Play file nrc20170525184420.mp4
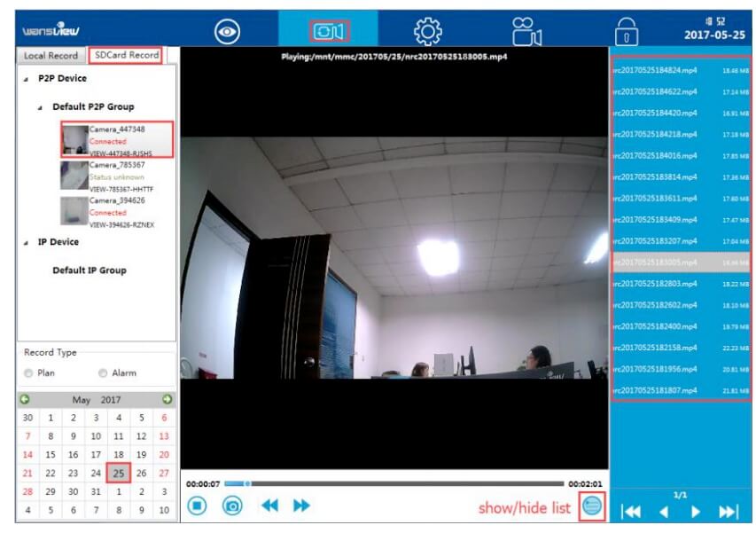Viewport: 756px width, 533px height. click(681, 113)
